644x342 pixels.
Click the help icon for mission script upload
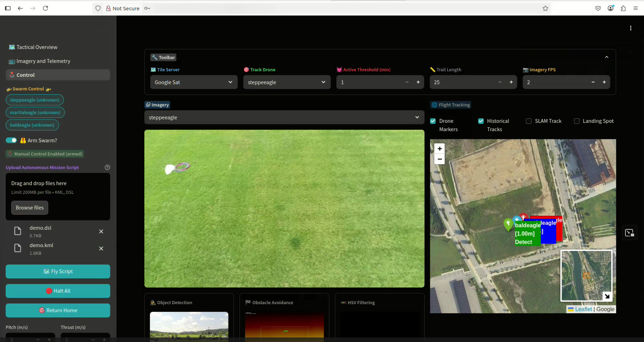tap(107, 167)
